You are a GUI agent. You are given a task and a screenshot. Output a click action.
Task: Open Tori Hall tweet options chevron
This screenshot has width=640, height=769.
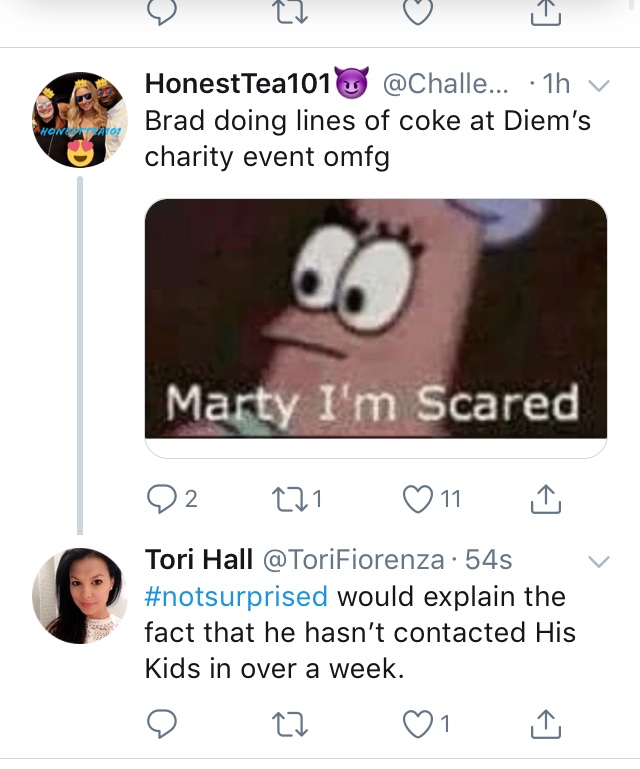click(x=599, y=561)
